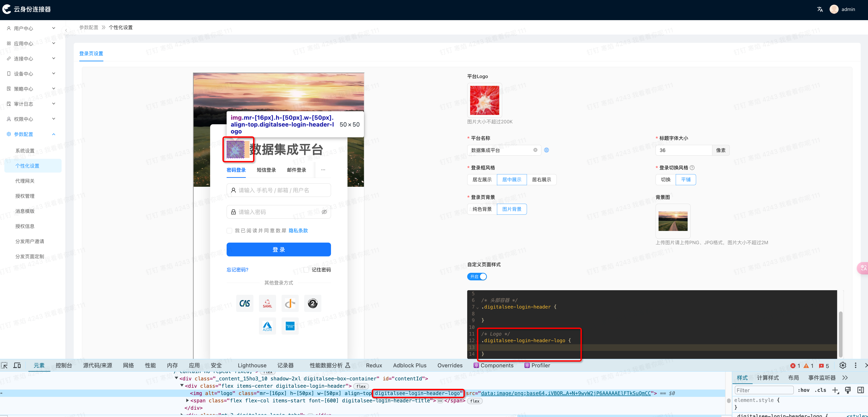The width and height of the screenshot is (868, 417).
Task: Select the Azure login method icon
Action: (267, 326)
